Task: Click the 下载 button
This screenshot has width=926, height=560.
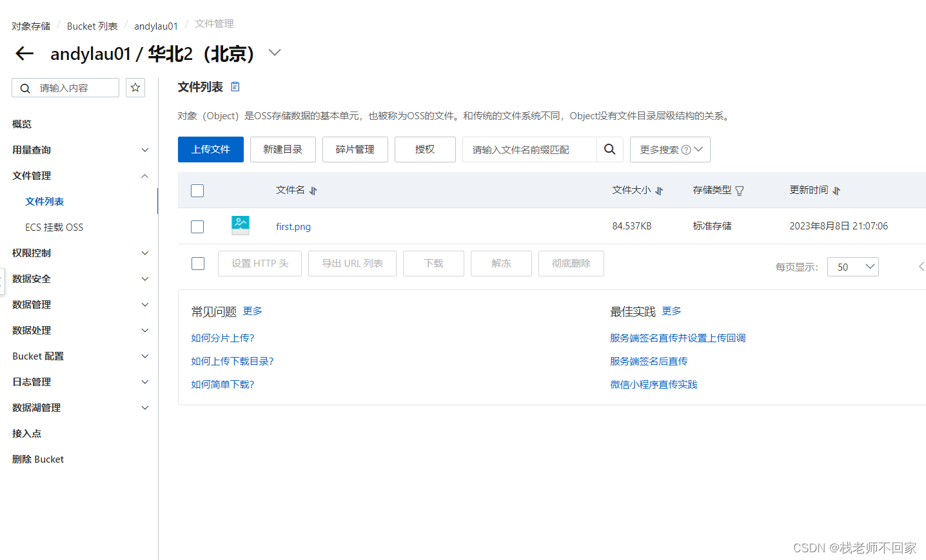Action: click(433, 264)
